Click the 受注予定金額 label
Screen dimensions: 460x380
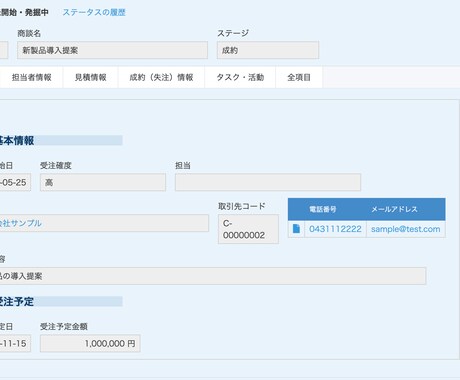click(64, 326)
